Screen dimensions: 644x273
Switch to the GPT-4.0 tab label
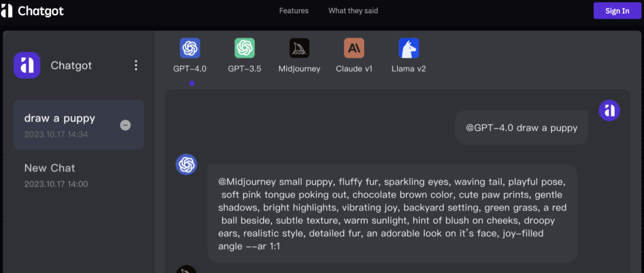[190, 69]
